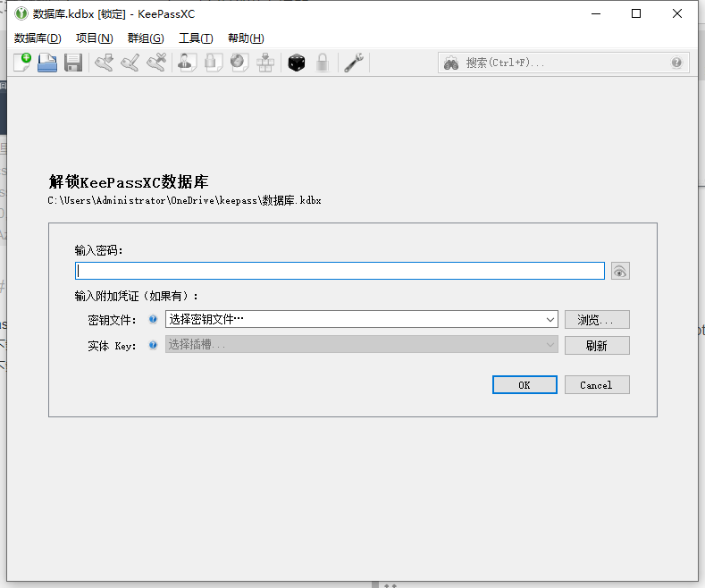Click the New Database toolbar icon
This screenshot has width=705, height=588.
[22, 63]
